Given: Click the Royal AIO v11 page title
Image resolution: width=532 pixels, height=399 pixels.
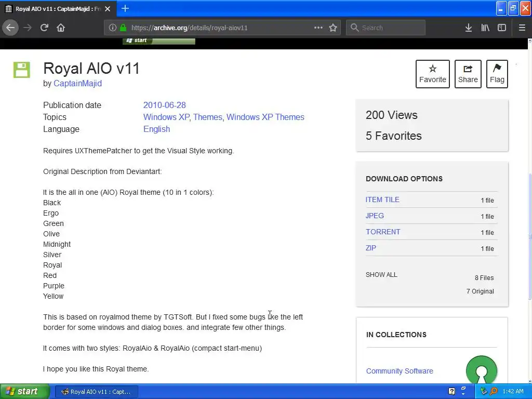Looking at the screenshot, I should click(91, 68).
